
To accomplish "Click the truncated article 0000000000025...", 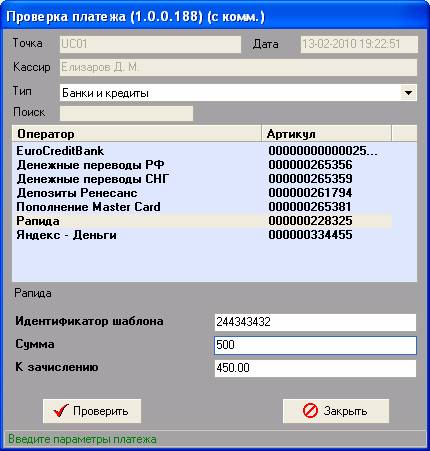I will click(x=323, y=151).
